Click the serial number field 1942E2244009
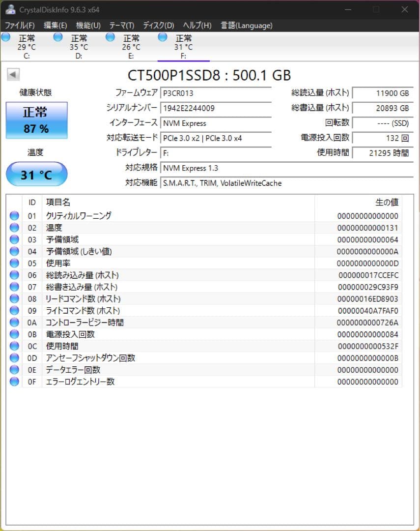420x531 pixels. pos(216,108)
